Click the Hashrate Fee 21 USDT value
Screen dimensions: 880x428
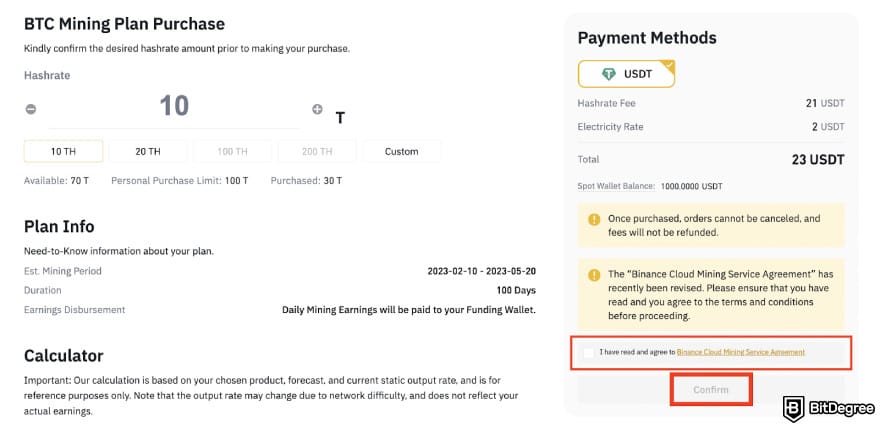[x=824, y=103]
